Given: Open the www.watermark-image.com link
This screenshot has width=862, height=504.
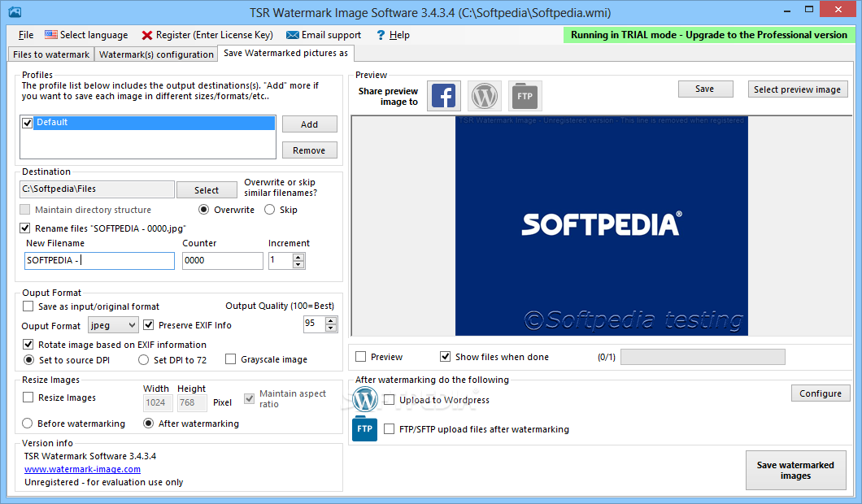Looking at the screenshot, I should (82, 469).
